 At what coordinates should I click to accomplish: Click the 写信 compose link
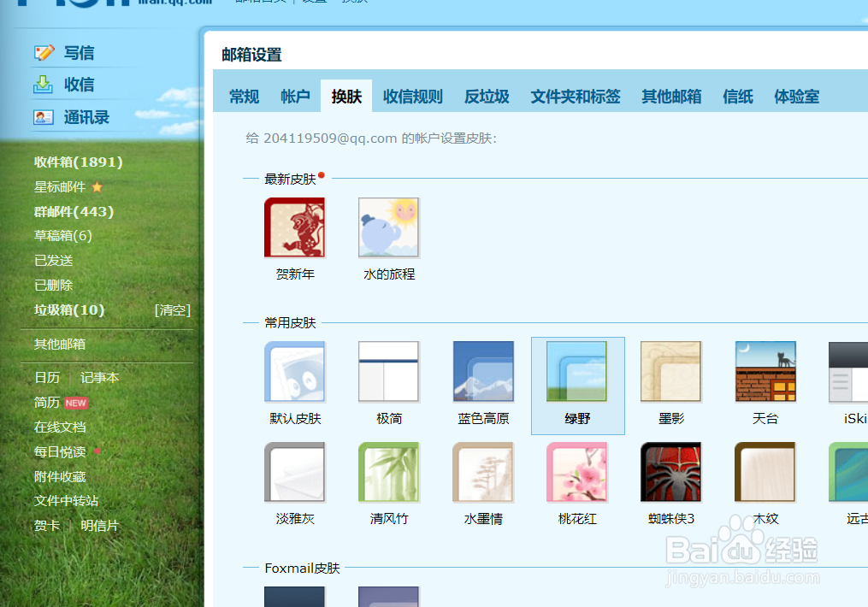(80, 52)
